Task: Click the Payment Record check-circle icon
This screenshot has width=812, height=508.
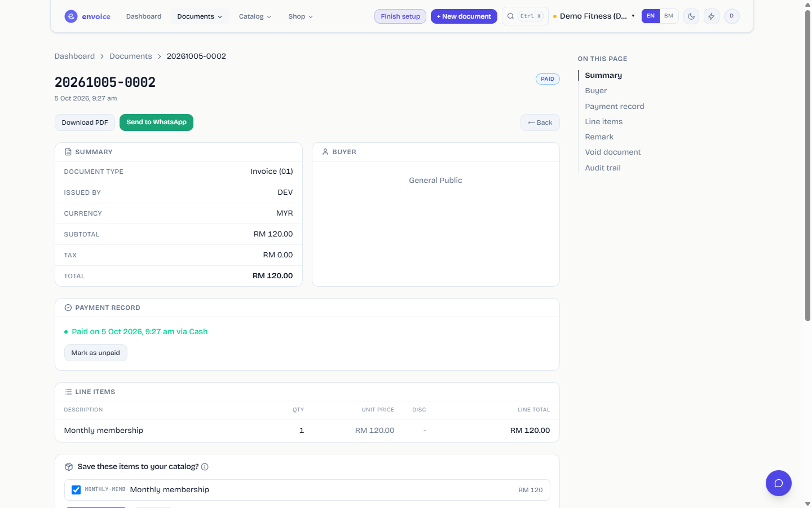Action: (x=68, y=308)
